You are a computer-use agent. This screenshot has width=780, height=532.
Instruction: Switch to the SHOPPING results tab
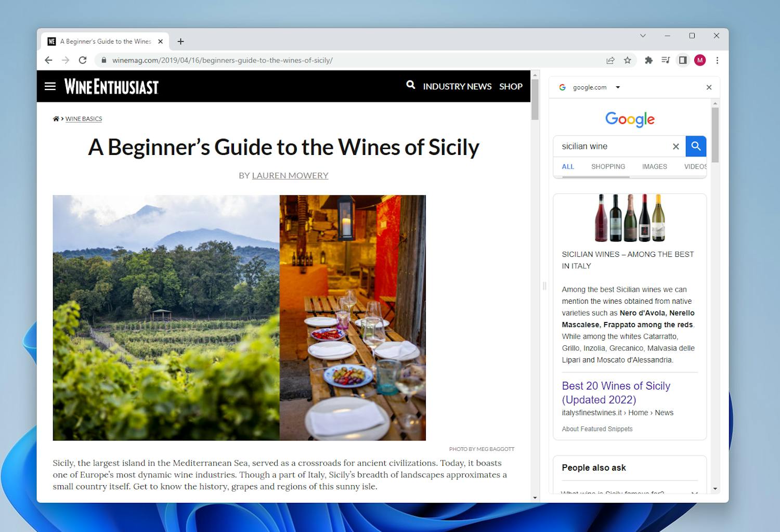(x=608, y=166)
